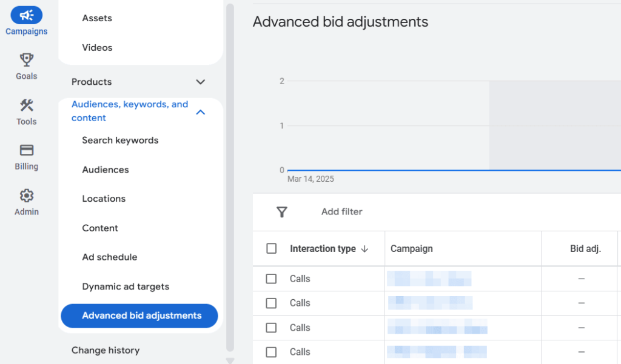Click the Add filter funnel icon

click(282, 212)
